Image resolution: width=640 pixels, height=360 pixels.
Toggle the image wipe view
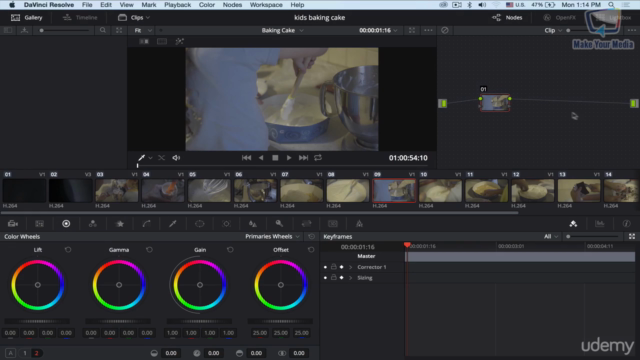144,42
